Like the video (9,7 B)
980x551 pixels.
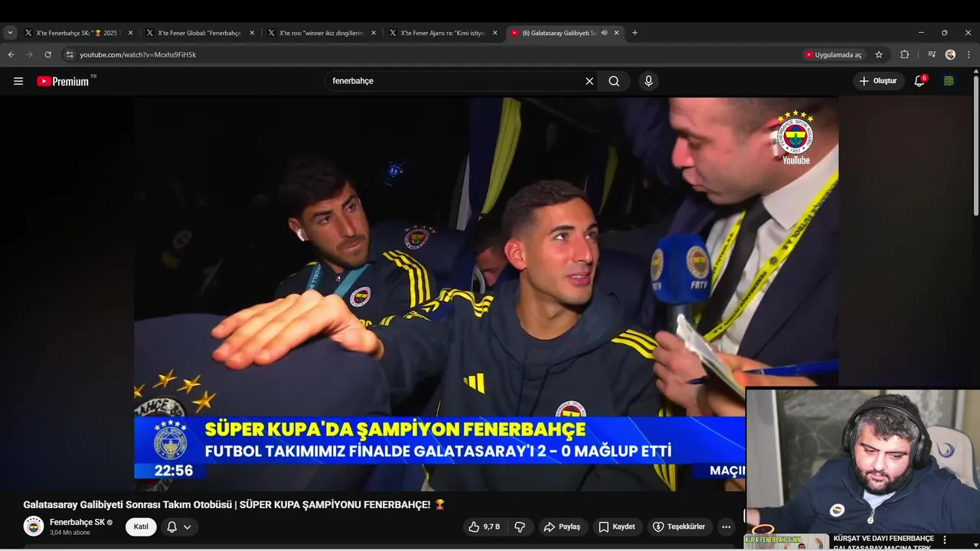coord(484,527)
